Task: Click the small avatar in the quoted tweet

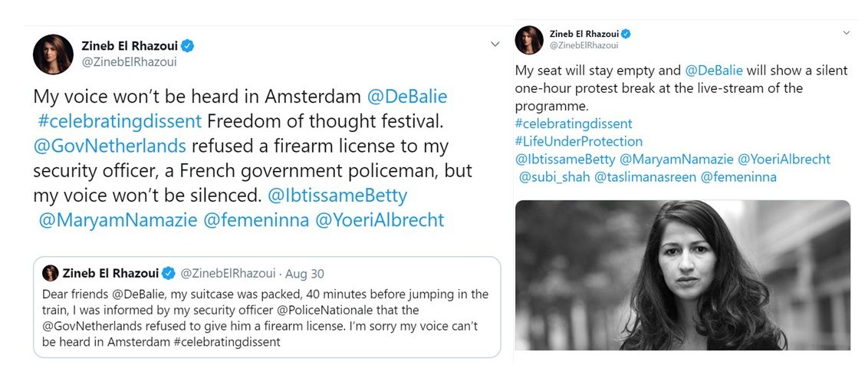Action: [x=51, y=273]
